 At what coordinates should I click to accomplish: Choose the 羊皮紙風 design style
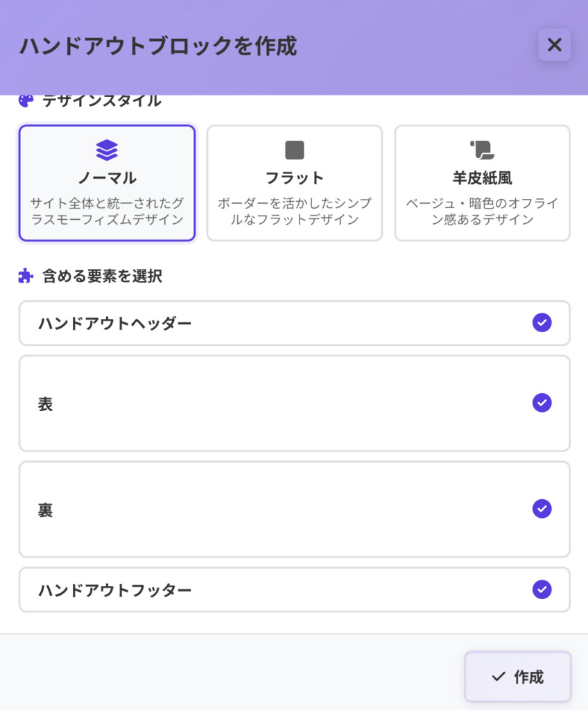coord(482,183)
